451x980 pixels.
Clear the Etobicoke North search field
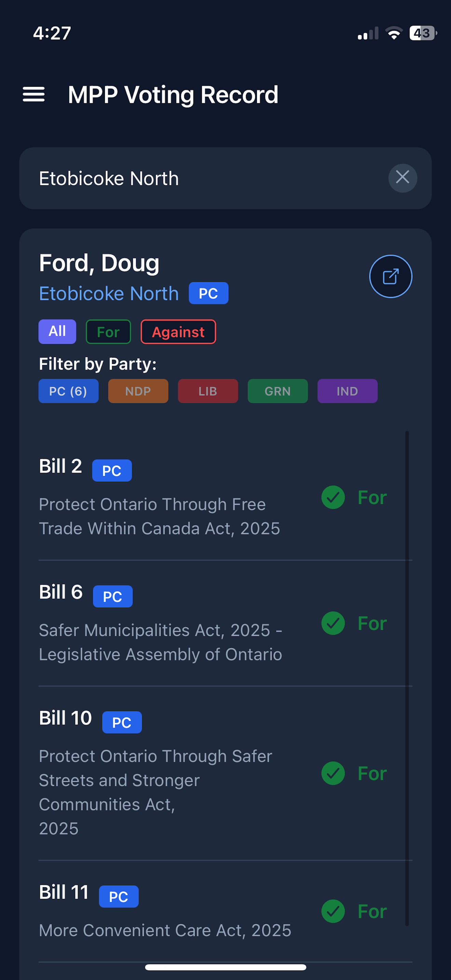pyautogui.click(x=402, y=178)
